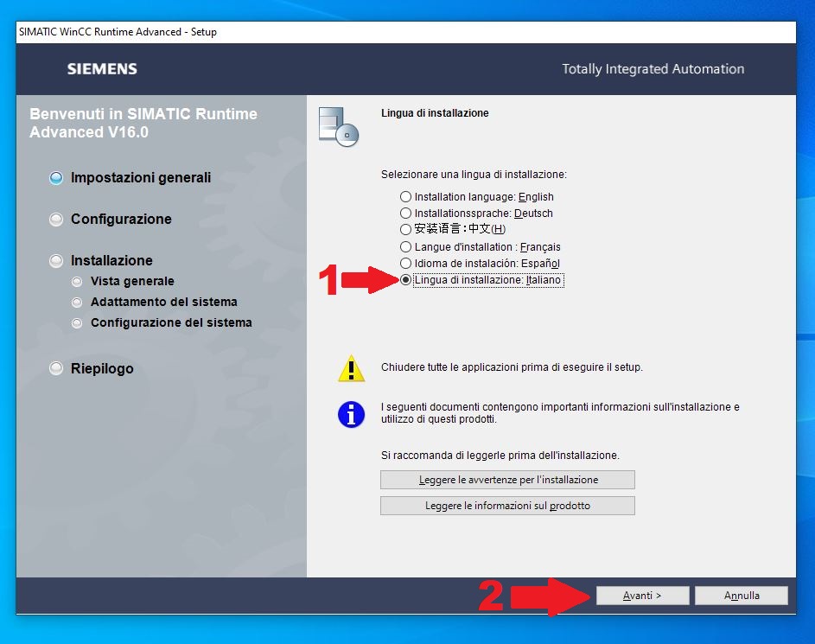Click Vista generale sub-step
815x644 pixels.
(x=132, y=281)
